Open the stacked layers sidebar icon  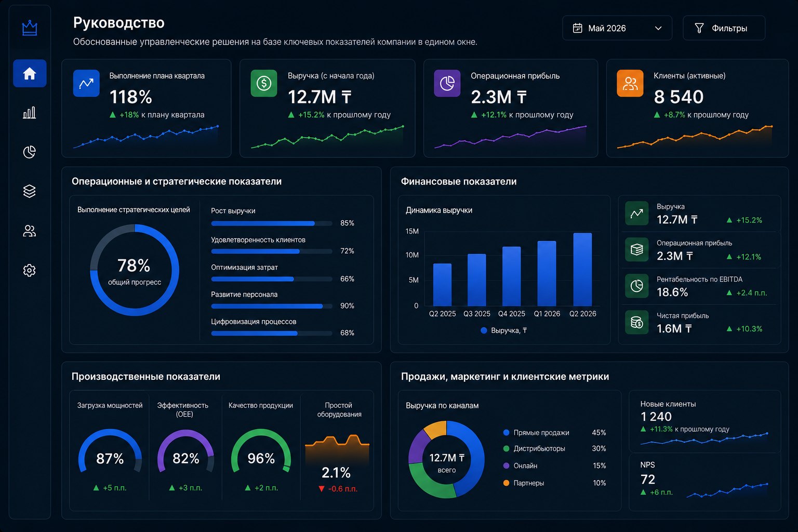pos(30,191)
